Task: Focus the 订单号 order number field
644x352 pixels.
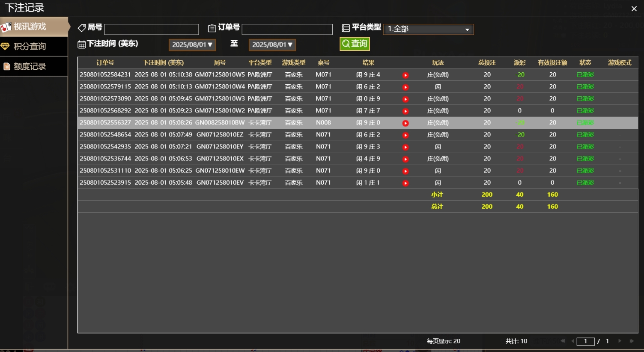Action: pyautogui.click(x=287, y=29)
